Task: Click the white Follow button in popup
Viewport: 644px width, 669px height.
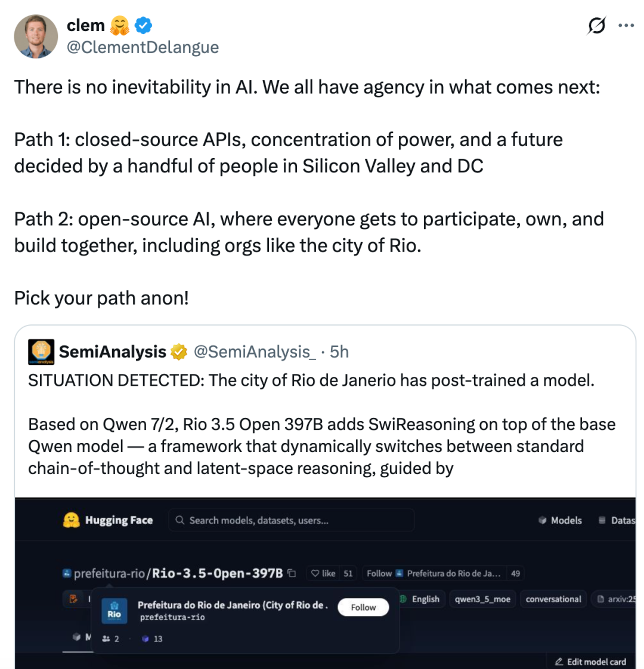Action: [363, 607]
